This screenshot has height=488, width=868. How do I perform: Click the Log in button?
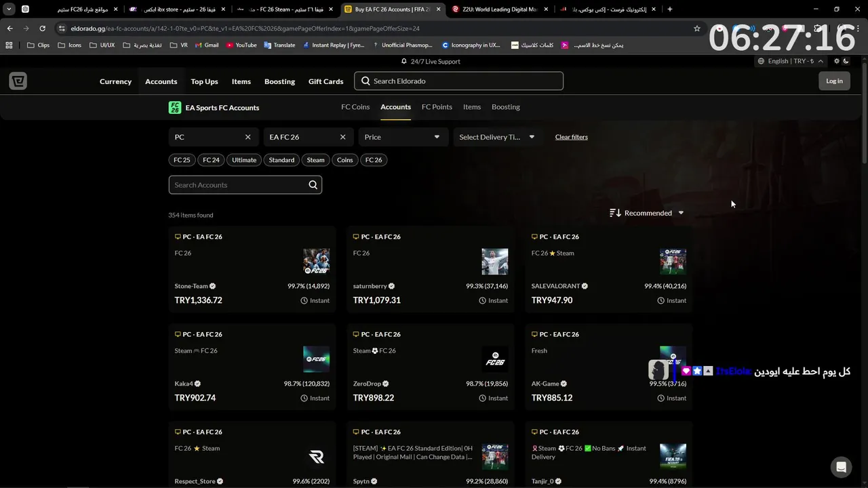(x=834, y=81)
